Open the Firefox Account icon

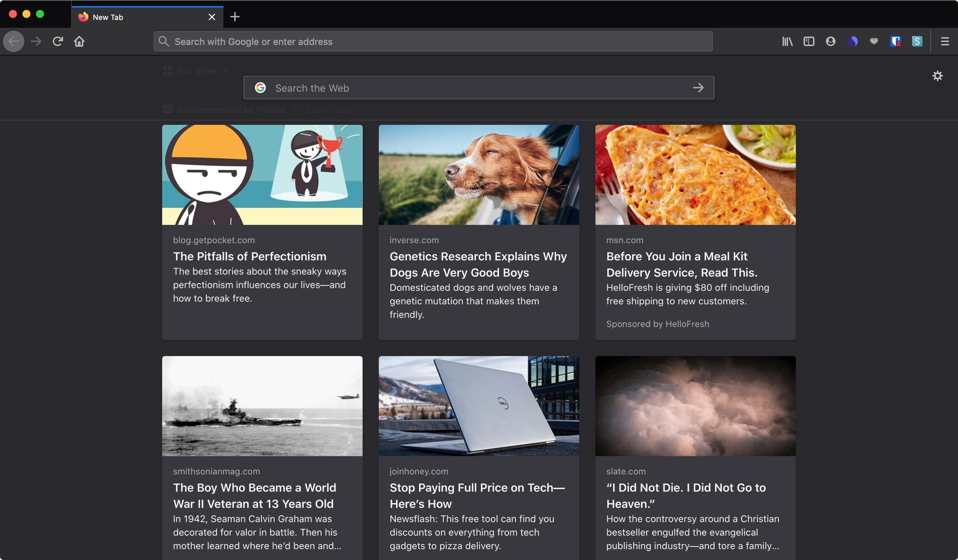coord(830,41)
